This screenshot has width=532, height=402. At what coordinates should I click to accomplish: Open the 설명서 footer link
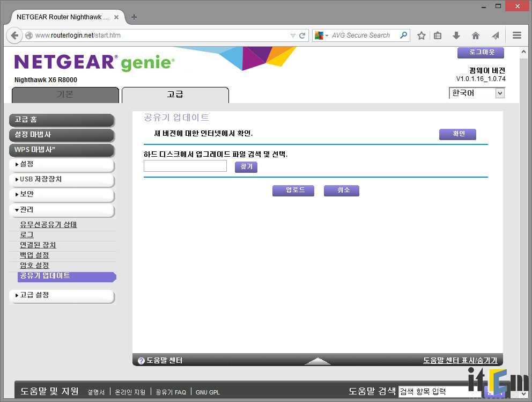coord(96,392)
